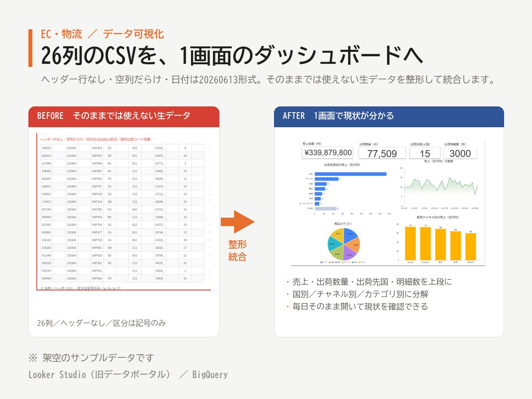This screenshot has width=532, height=399.
Task: Click the KR country code cell
Action: point(110,156)
